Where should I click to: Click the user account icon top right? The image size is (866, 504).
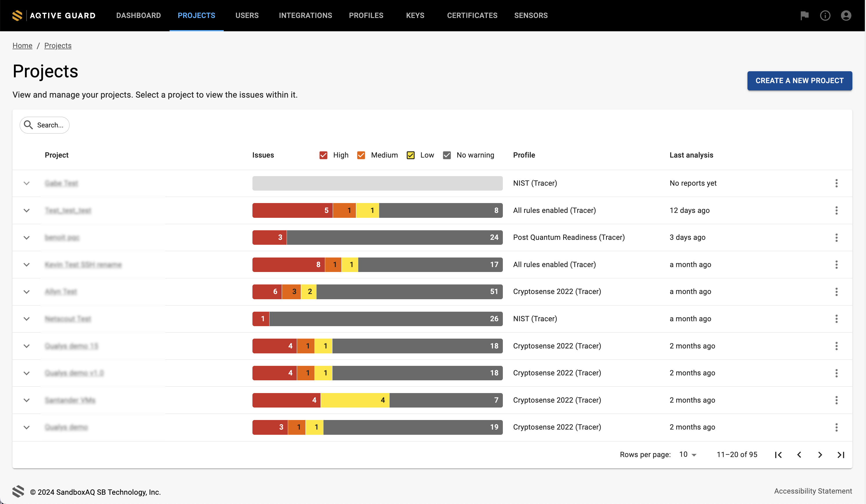(x=846, y=16)
